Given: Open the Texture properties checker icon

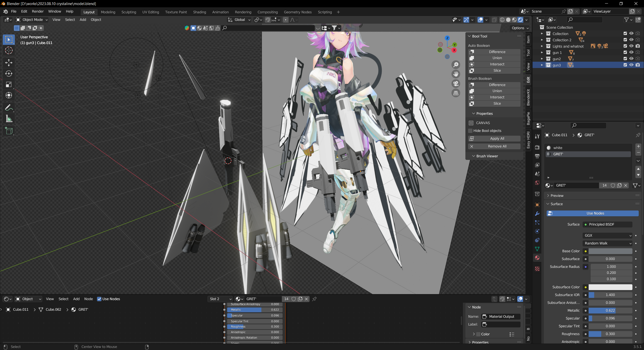Looking at the screenshot, I should point(537,269).
